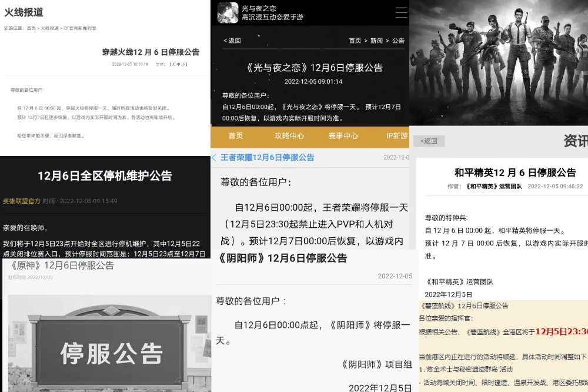Click 公告 in the 光与夜之恋 breadcrumb
This screenshot has height=392, width=588.
(398, 41)
